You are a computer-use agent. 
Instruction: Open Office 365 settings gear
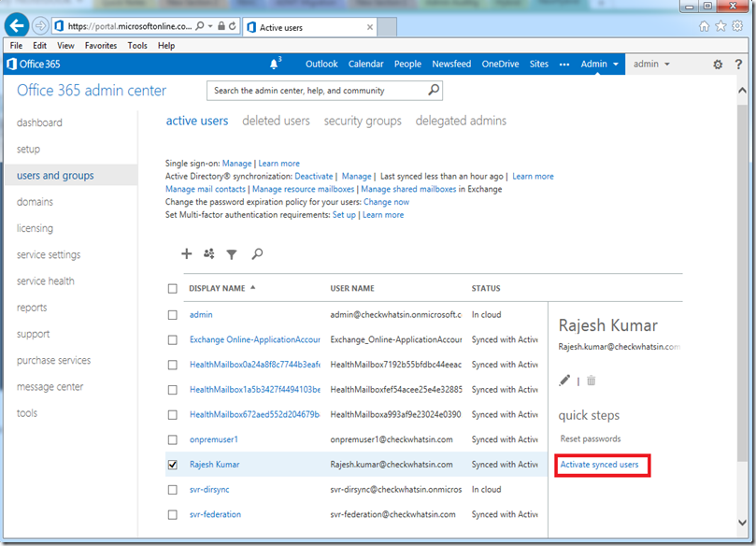(718, 65)
